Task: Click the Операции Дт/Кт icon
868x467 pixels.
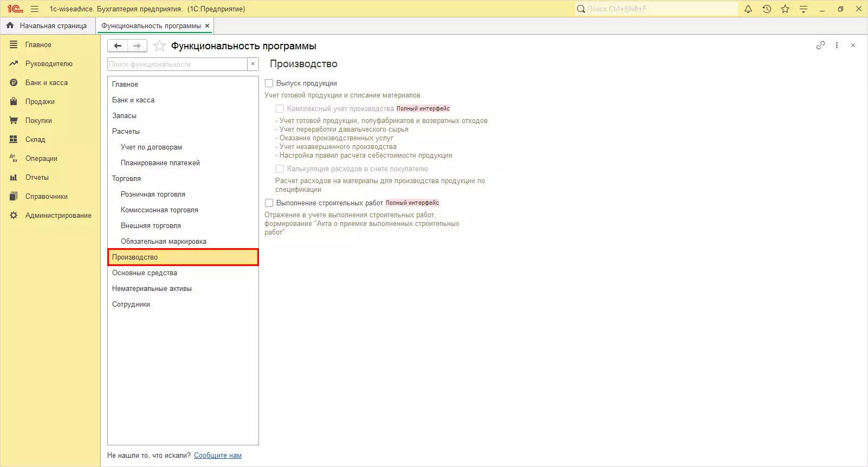Action: click(x=14, y=158)
